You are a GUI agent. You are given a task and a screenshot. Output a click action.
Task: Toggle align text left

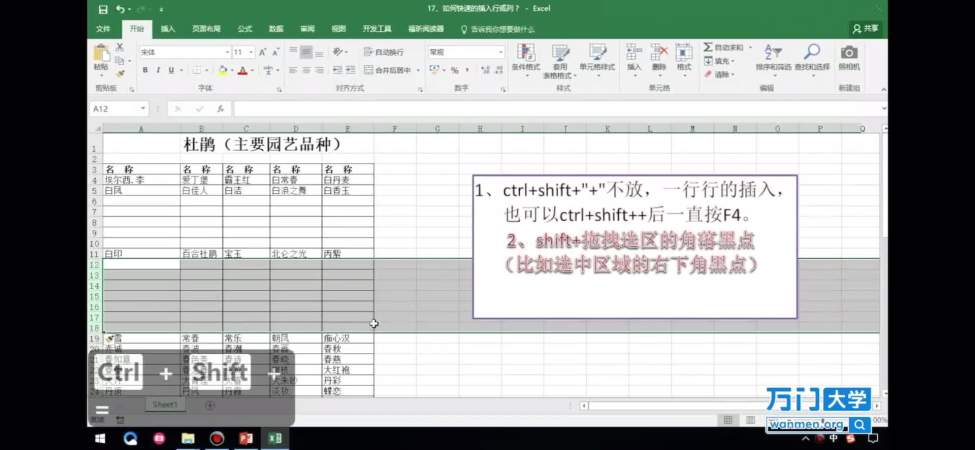(293, 70)
